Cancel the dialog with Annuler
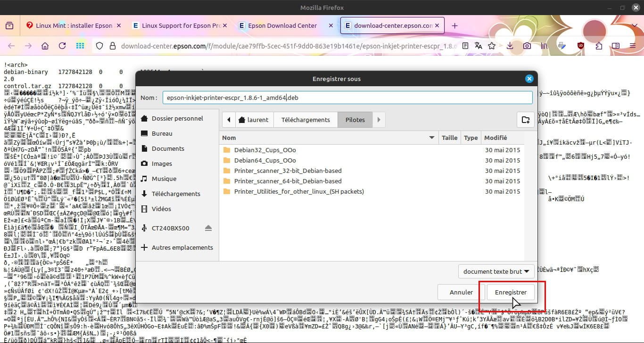Screen dimensions: 644x343 point(461,292)
